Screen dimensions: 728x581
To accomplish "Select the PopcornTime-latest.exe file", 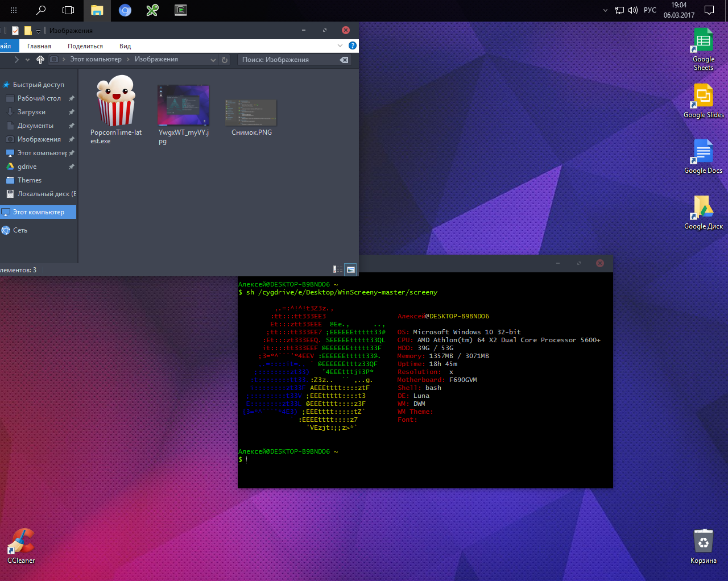I will [x=116, y=110].
